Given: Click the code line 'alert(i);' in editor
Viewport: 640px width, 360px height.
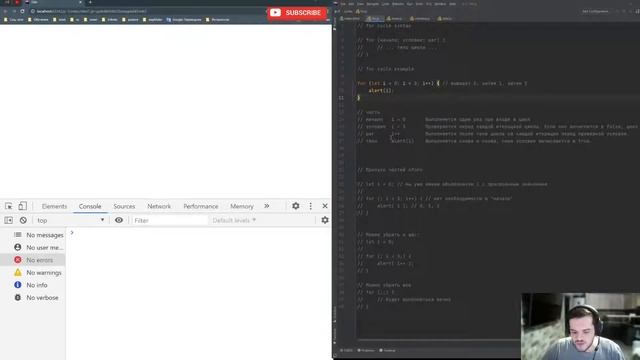Looking at the screenshot, I should (x=380, y=91).
